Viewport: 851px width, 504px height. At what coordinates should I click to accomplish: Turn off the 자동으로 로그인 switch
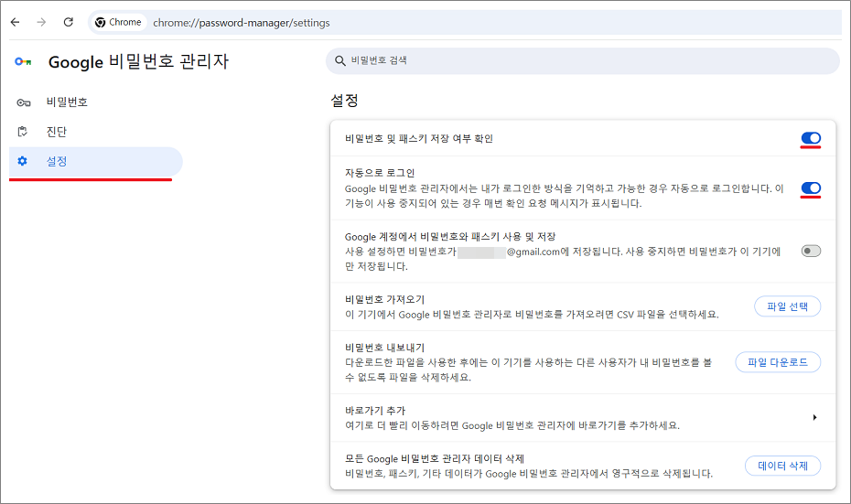(811, 188)
